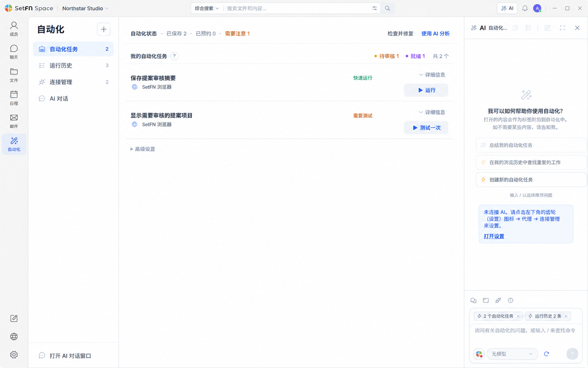Click the info icon above the AI input
Image resolution: width=588 pixels, height=368 pixels.
(511, 300)
